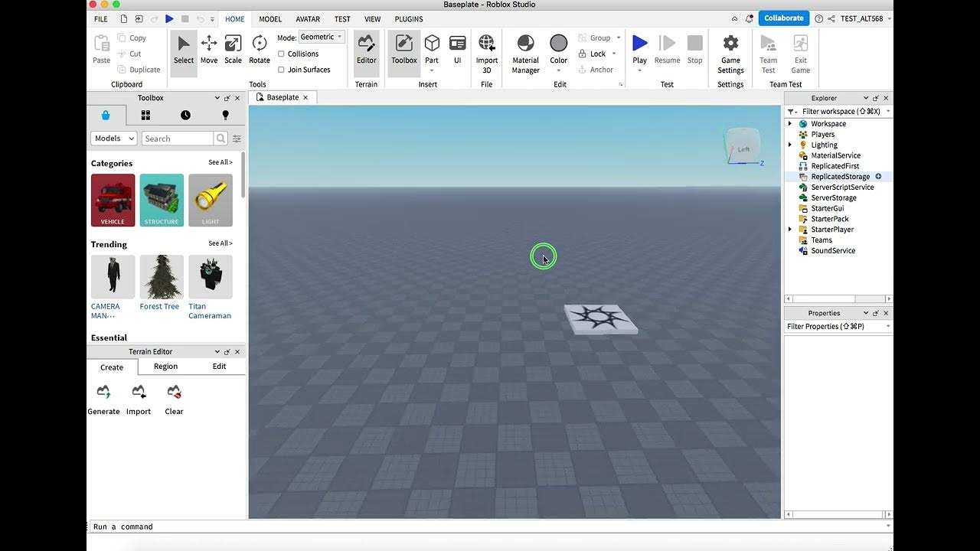Open the Edit tab in Terrain Editor
Viewport: 980px width, 551px height.
[219, 366]
